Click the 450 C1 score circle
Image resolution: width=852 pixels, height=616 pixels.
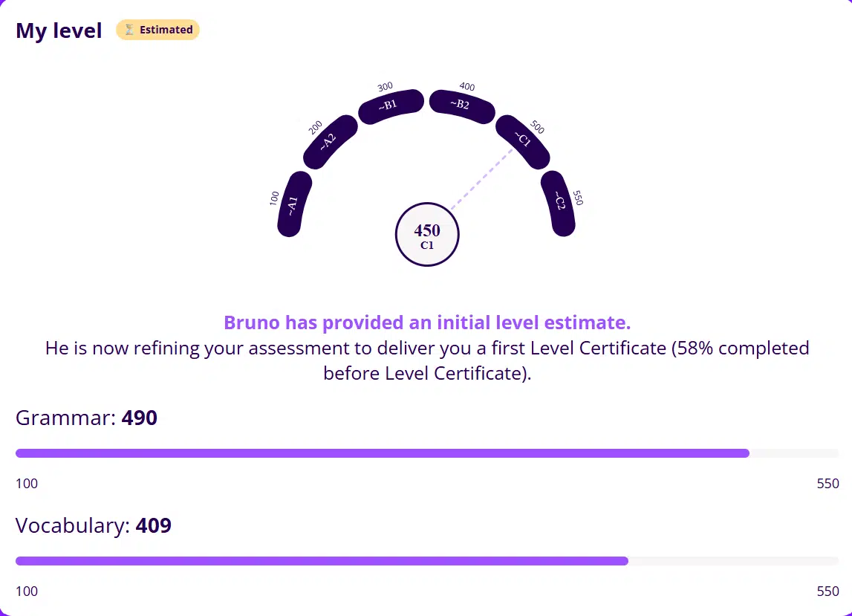(427, 235)
